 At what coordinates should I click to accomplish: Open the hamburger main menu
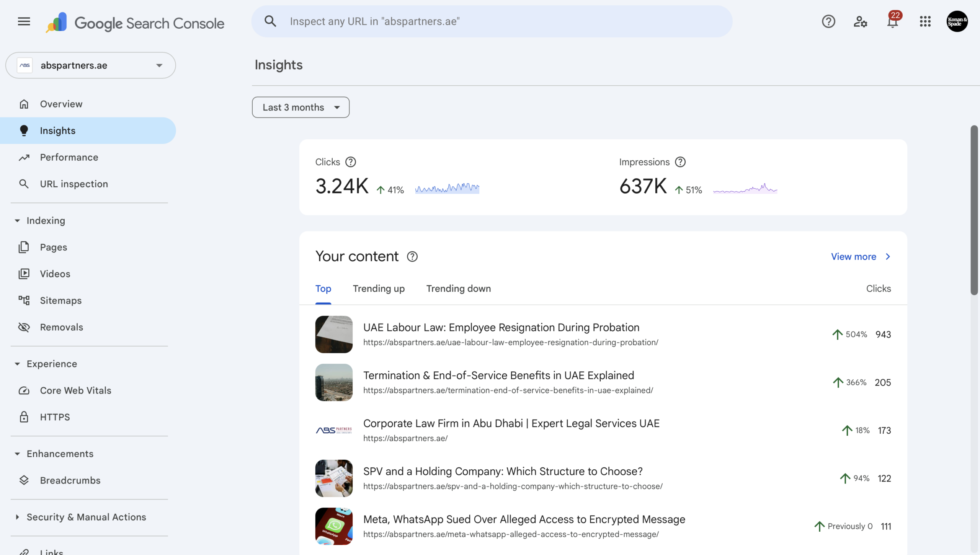[24, 21]
